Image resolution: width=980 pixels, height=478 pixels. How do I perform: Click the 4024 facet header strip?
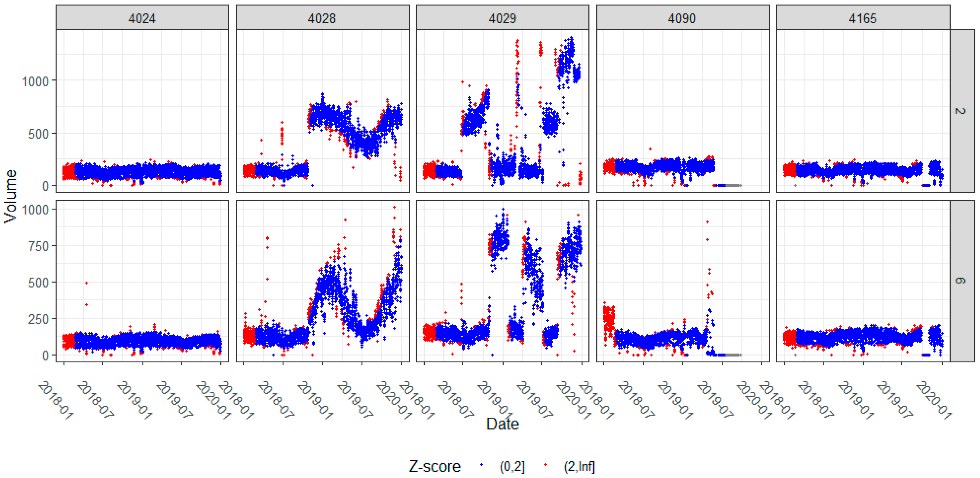tap(142, 18)
